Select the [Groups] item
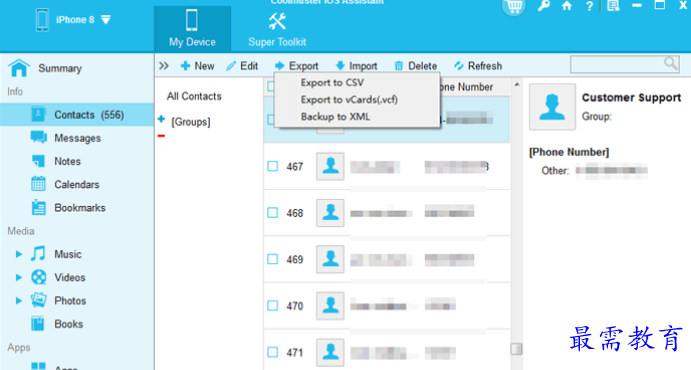Screen dimensions: 691x370 (191, 122)
